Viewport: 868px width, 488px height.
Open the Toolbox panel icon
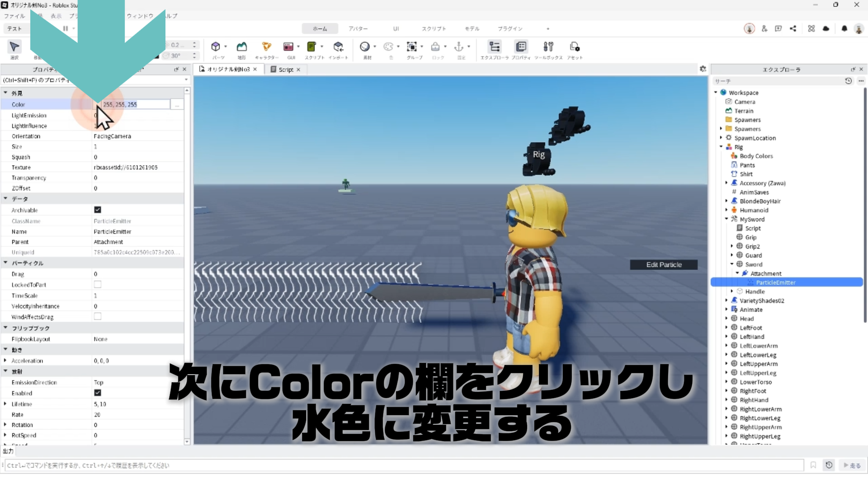pyautogui.click(x=548, y=47)
